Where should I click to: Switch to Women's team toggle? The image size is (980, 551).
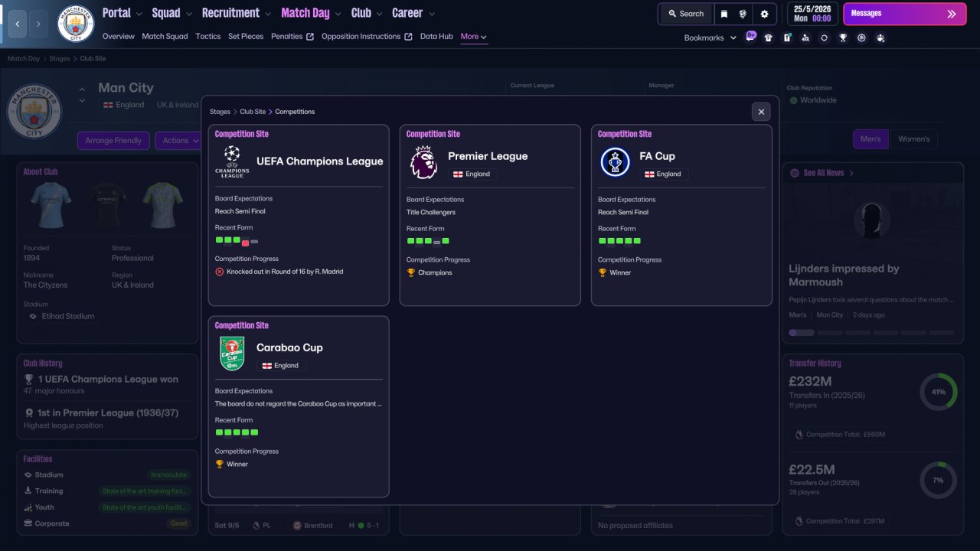click(x=913, y=139)
